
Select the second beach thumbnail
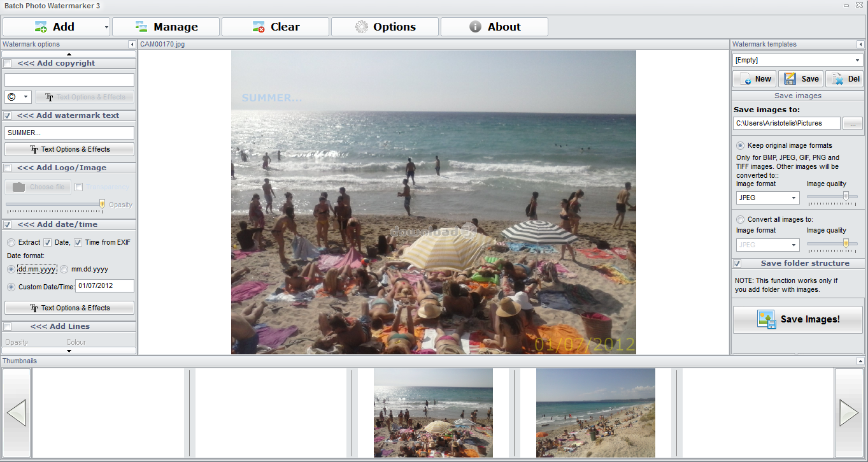[x=595, y=412]
